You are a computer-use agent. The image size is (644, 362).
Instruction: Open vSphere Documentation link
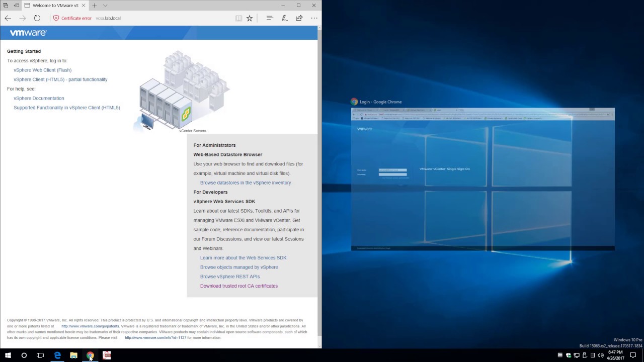pyautogui.click(x=39, y=99)
